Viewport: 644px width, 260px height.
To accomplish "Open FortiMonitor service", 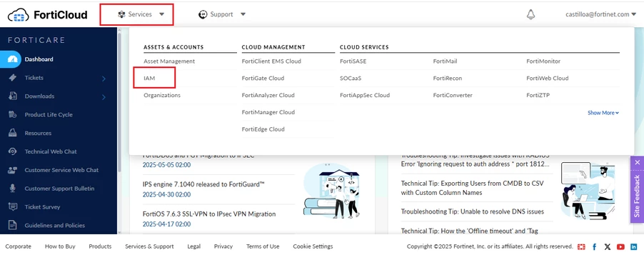I will click(x=543, y=61).
